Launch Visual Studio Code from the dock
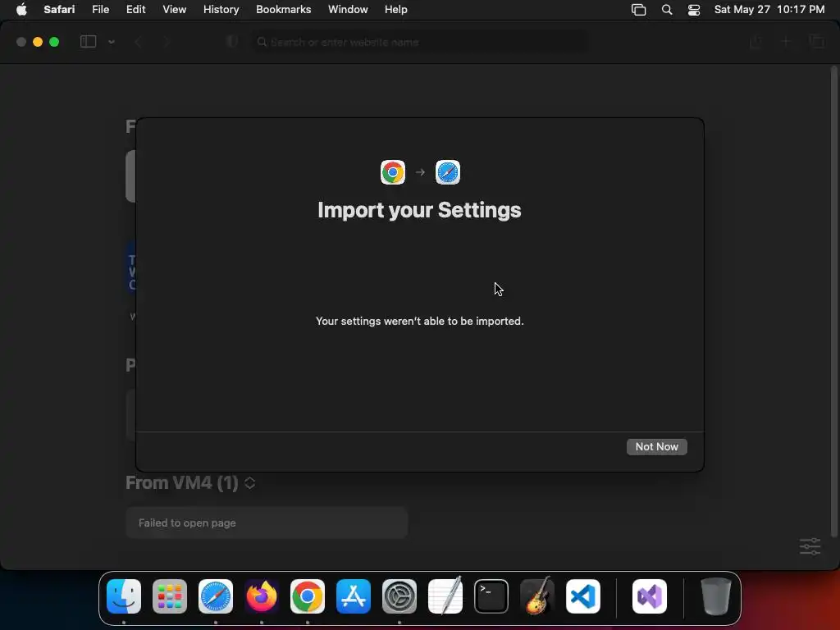Image resolution: width=840 pixels, height=630 pixels. [x=583, y=596]
